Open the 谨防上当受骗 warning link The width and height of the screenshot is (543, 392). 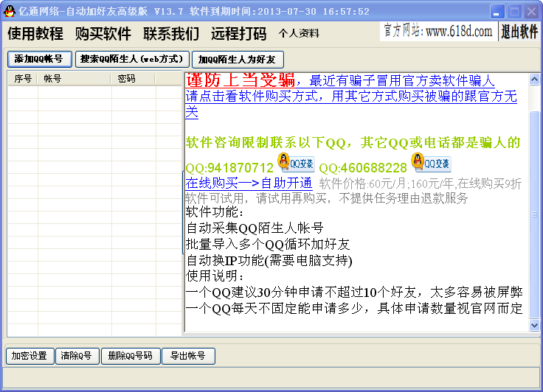pos(241,80)
